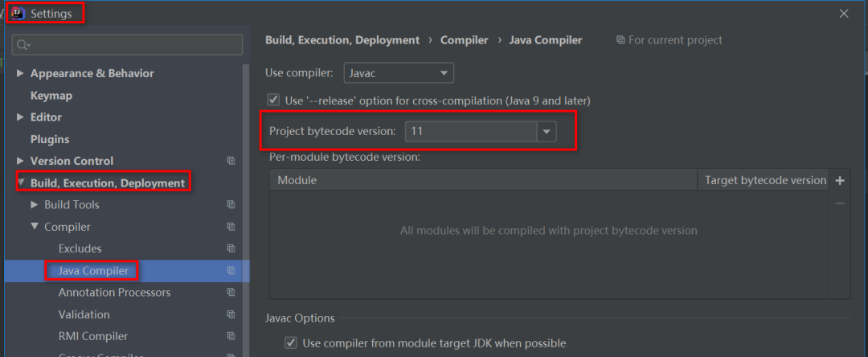Open the Plugins settings page
The width and height of the screenshot is (868, 357).
(50, 139)
